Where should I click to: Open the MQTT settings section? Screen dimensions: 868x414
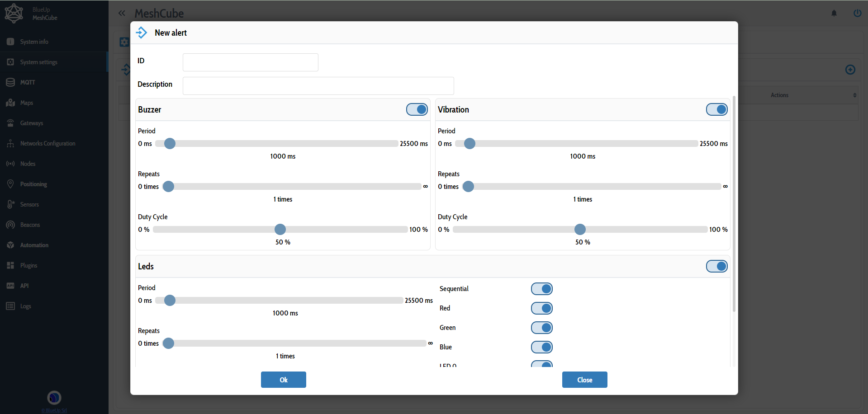[27, 82]
